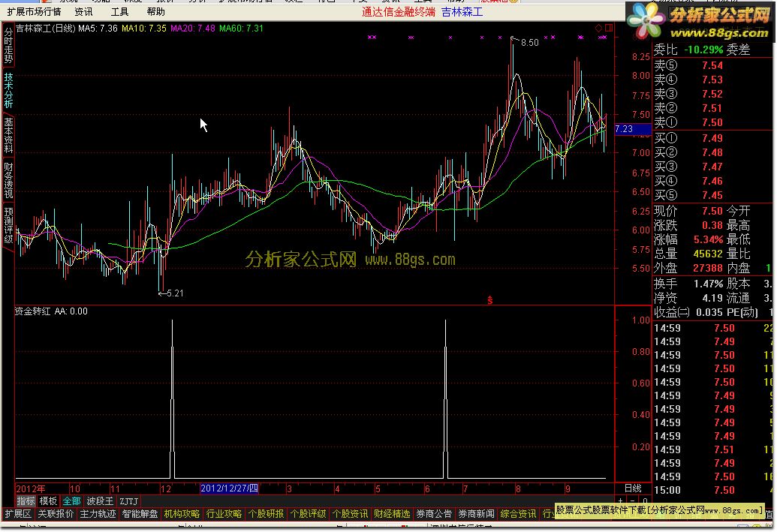
Task: Open the 帮助 menu
Action: tap(155, 11)
